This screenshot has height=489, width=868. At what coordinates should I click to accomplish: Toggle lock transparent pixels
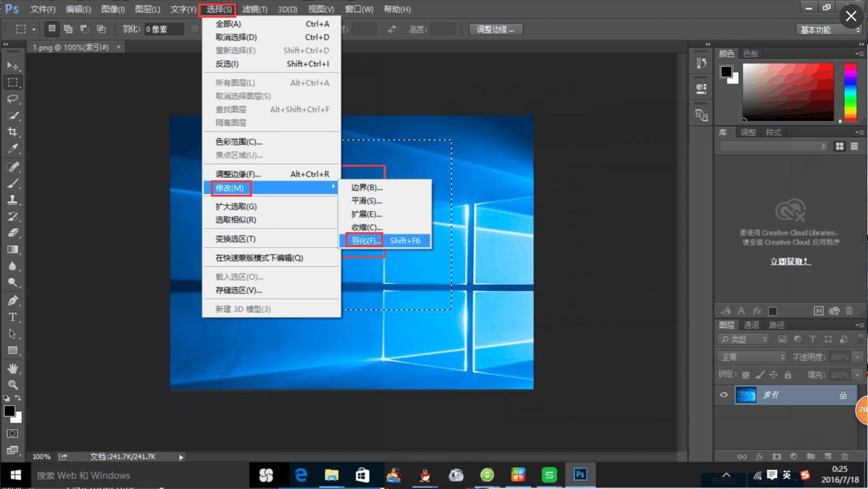pyautogui.click(x=746, y=375)
